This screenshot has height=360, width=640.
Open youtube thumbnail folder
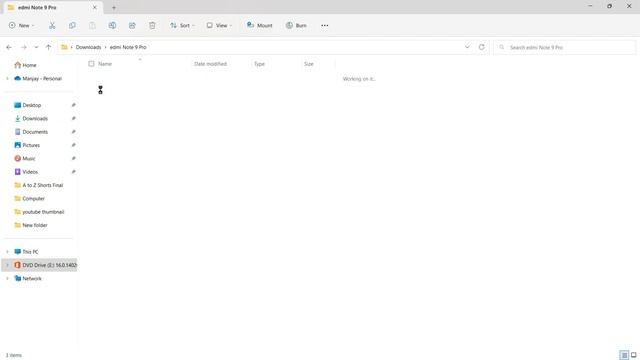(x=39, y=212)
